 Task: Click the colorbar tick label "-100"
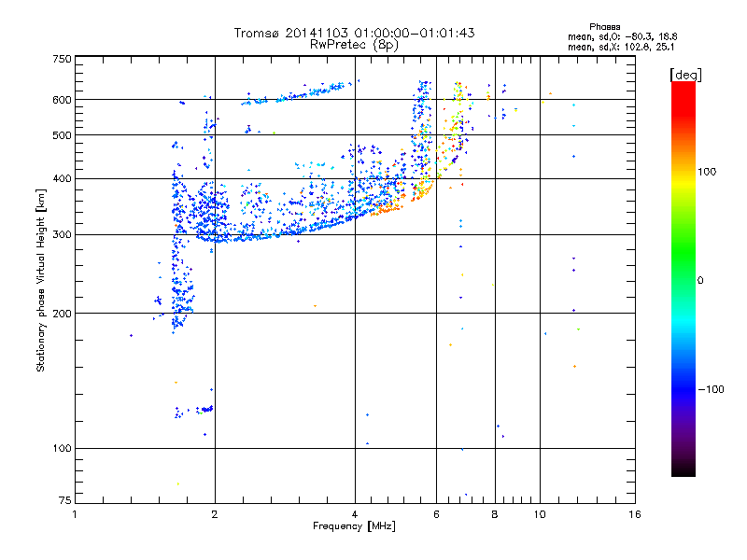[711, 389]
